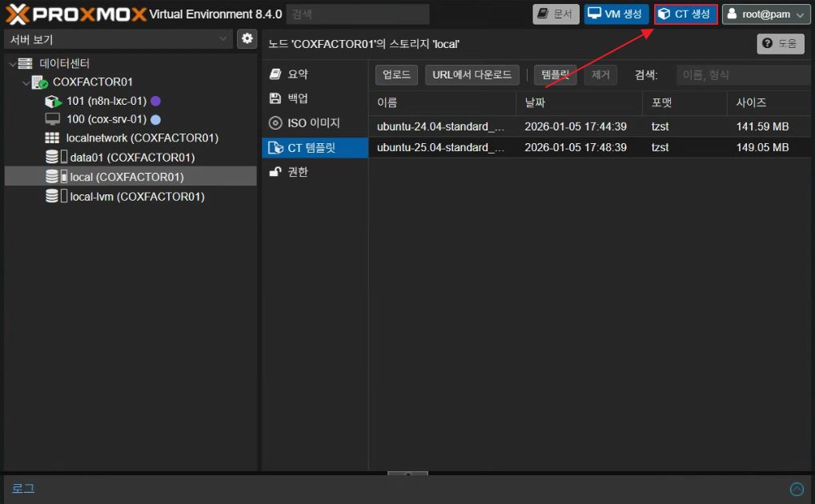Click the cube icon in CT 생성 button

click(x=664, y=14)
